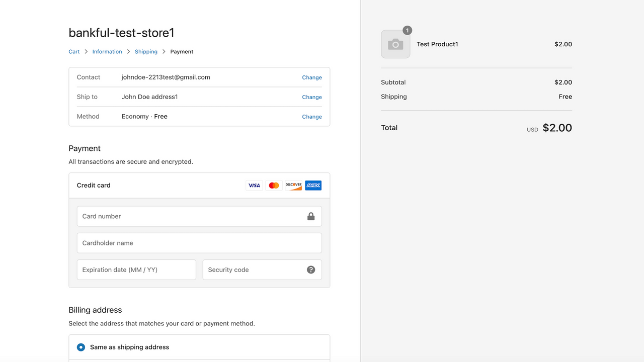This screenshot has height=362, width=644.
Task: Click the Billing address heading
Action: (x=95, y=310)
